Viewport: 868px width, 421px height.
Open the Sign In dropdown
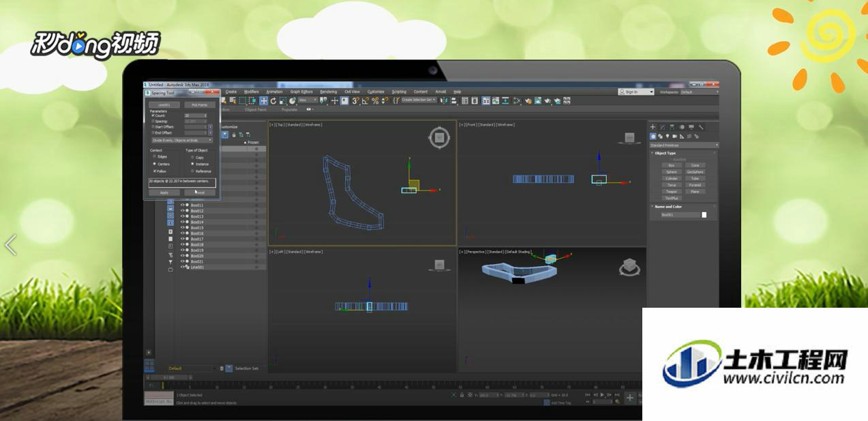(636, 91)
